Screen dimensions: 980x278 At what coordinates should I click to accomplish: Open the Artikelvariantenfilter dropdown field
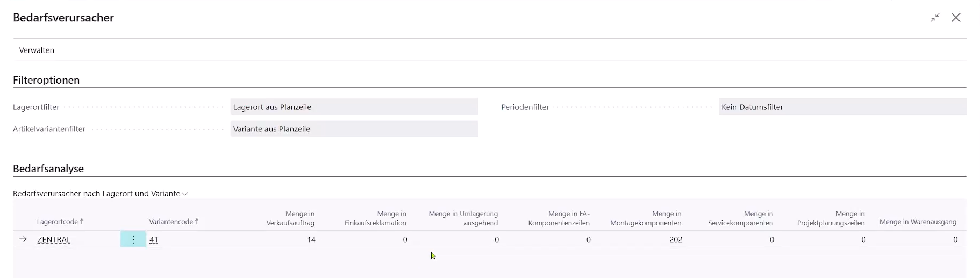pos(353,129)
